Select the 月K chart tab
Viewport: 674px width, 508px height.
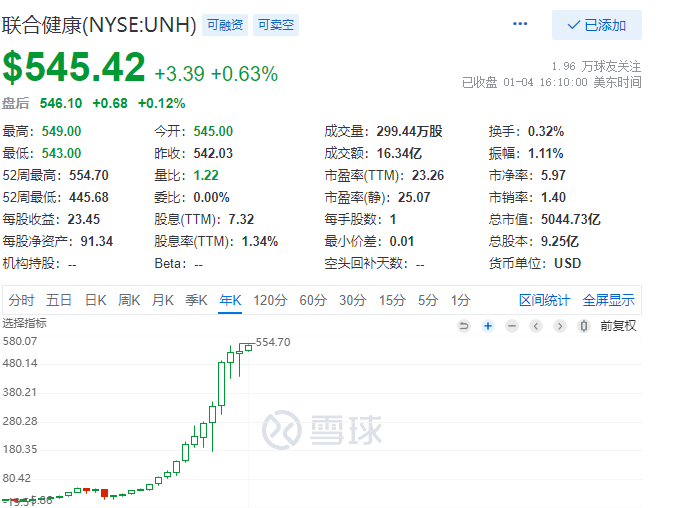162,300
